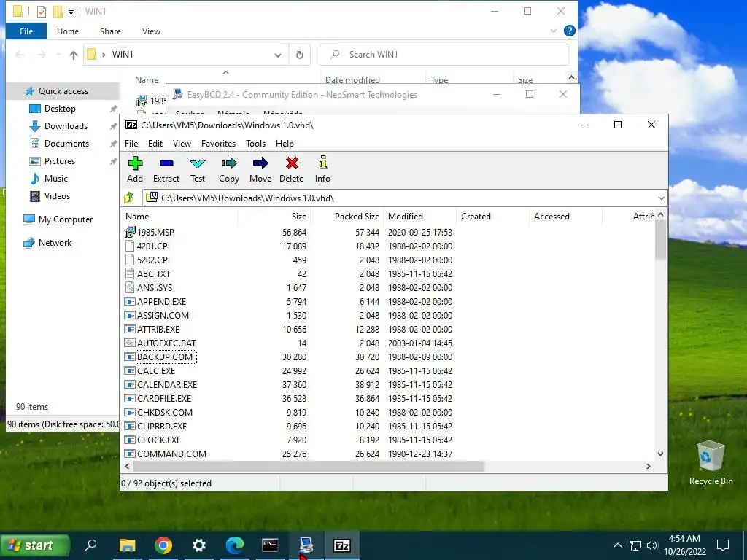747x560 pixels.
Task: Open Videos in Explorer sidebar
Action: (57, 195)
